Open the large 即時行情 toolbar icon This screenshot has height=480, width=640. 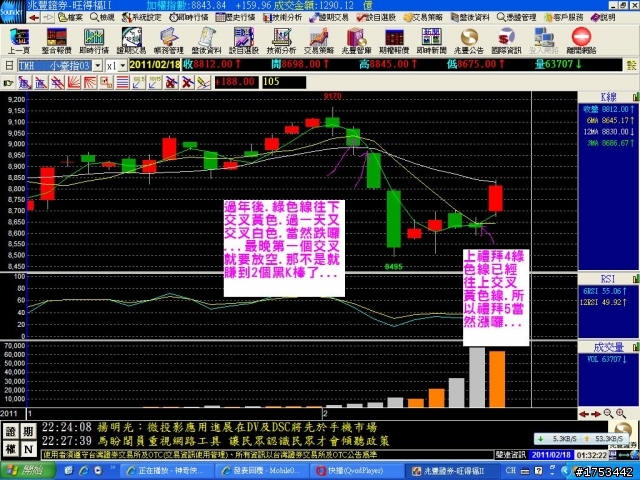(94, 41)
